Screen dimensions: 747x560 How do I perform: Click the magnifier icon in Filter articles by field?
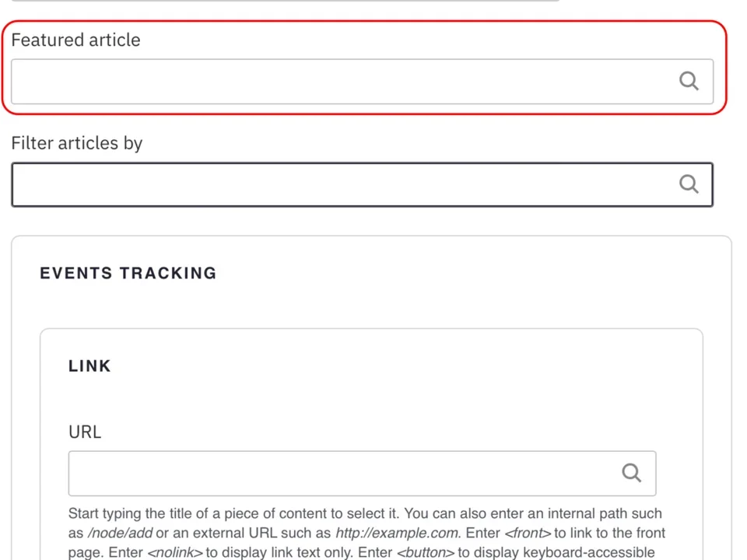point(689,184)
